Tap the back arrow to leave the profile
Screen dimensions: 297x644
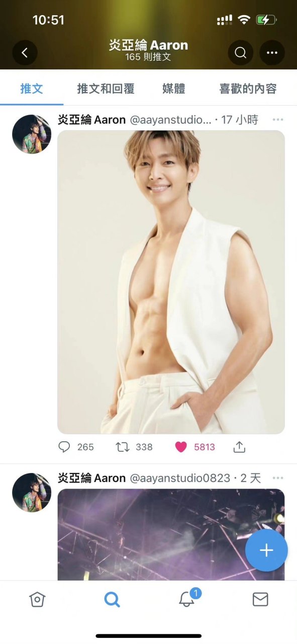pos(25,52)
